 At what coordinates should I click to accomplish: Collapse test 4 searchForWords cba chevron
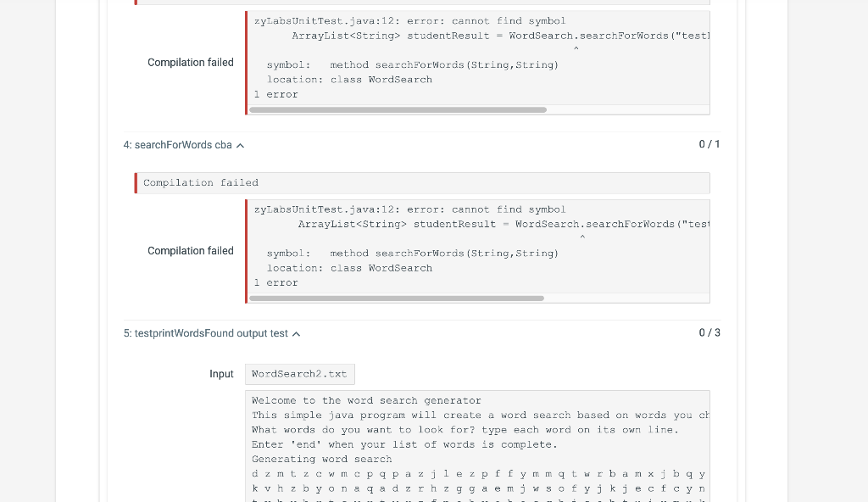pyautogui.click(x=240, y=146)
